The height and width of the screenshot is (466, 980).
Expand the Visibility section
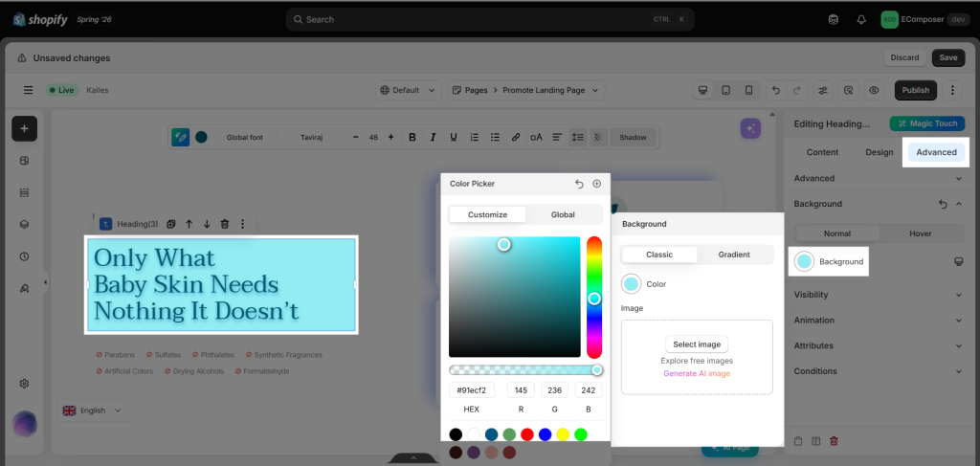pos(879,294)
